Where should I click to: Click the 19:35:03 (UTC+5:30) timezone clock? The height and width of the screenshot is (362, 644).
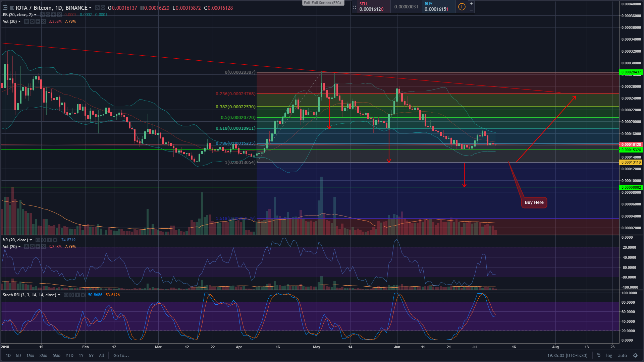point(568,356)
